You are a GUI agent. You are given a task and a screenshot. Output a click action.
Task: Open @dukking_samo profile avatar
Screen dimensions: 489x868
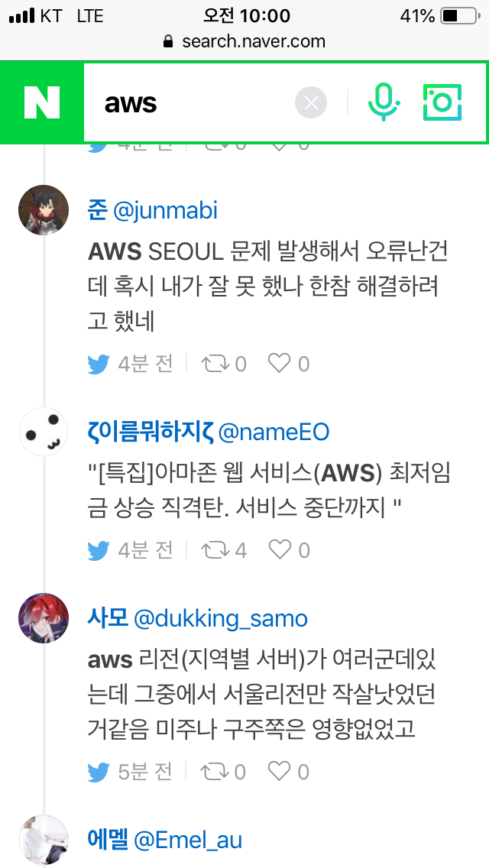click(x=44, y=618)
